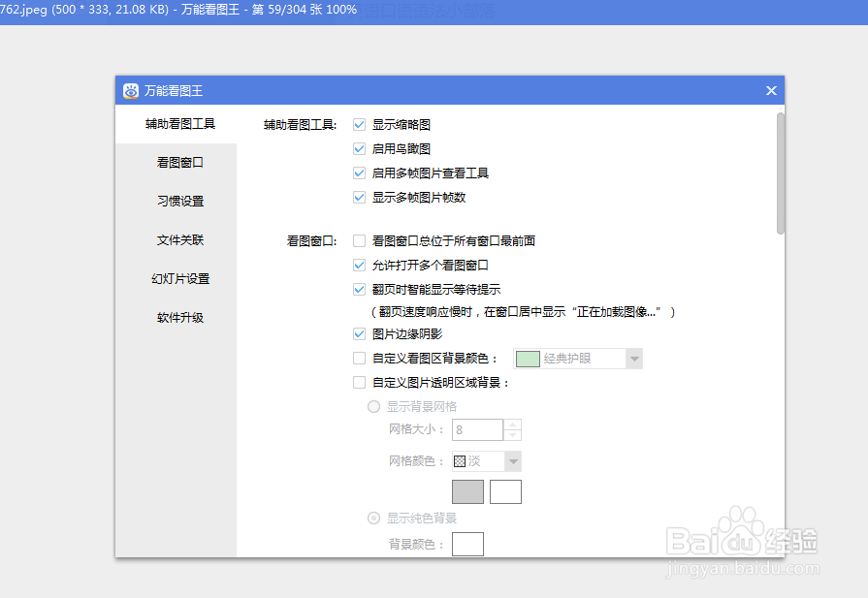Click the 背景颜色 color swatch
Screen dimensions: 868x598
coord(467,544)
